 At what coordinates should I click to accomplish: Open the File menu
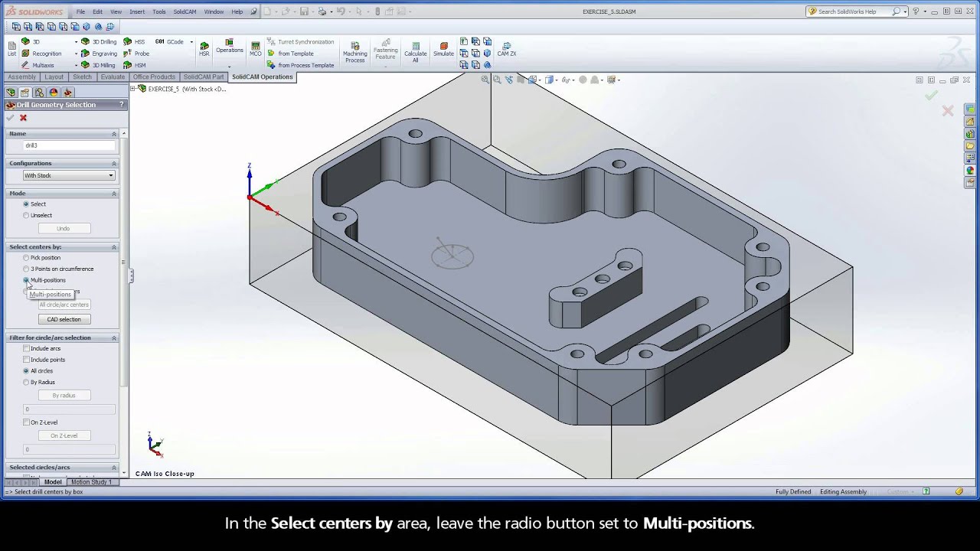click(x=80, y=11)
